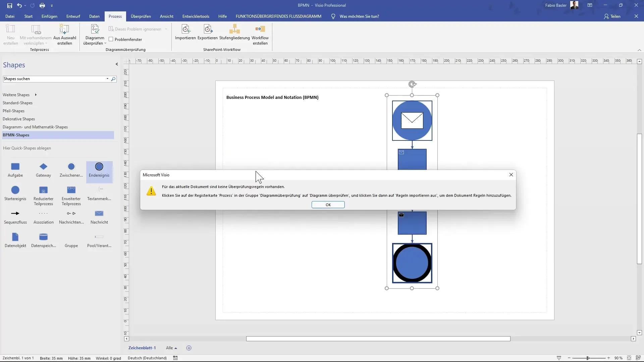Close the Microsoft Visio warning dialog
The image size is (644, 362).
(x=511, y=175)
